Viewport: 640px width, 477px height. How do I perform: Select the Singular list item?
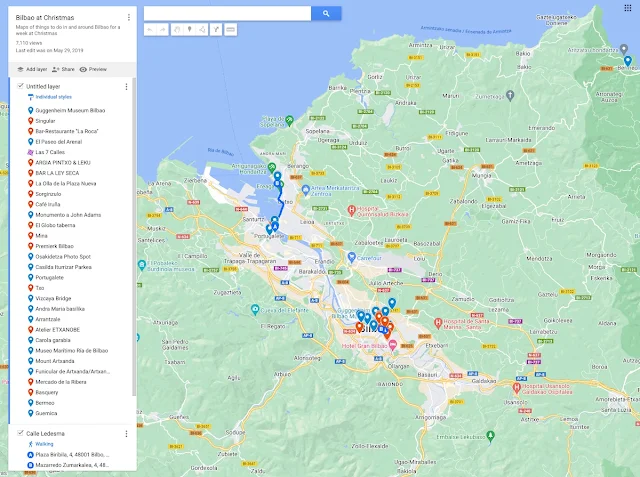[45, 121]
